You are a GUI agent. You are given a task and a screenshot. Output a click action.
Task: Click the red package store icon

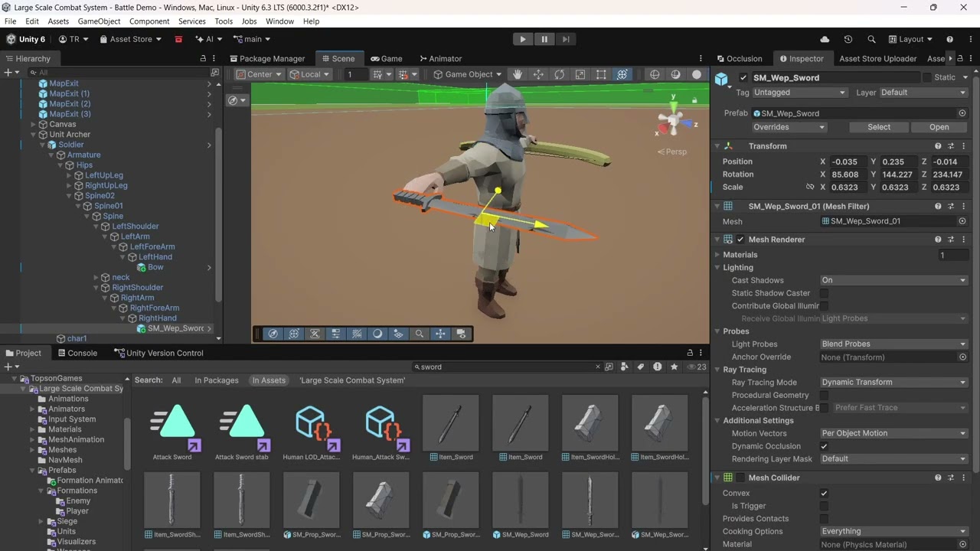pos(178,39)
